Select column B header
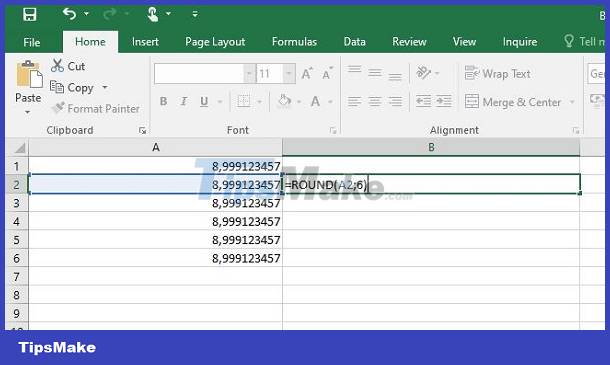 [x=431, y=147]
